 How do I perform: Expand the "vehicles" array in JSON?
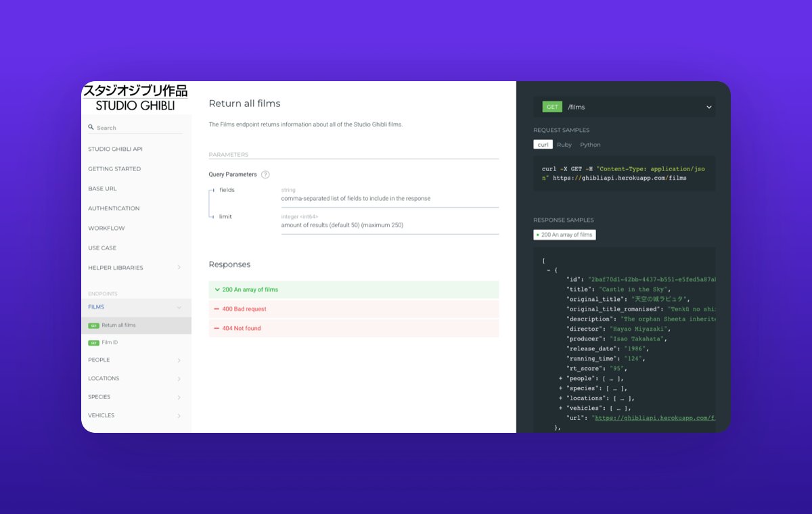tap(561, 408)
